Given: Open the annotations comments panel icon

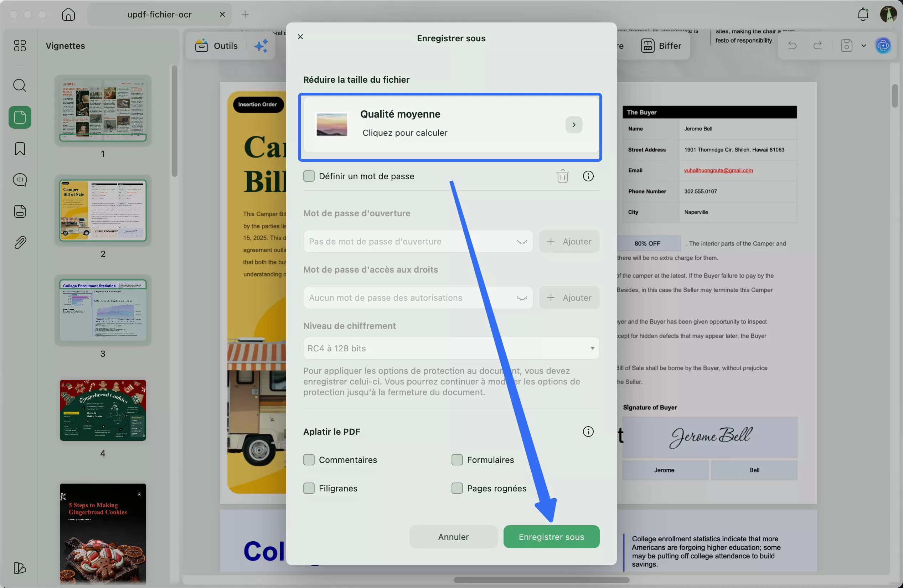Looking at the screenshot, I should (x=19, y=180).
